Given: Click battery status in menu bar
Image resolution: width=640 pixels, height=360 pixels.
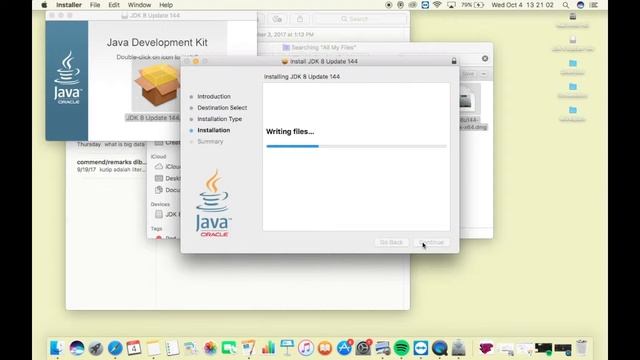Looking at the screenshot, I should 473,5.
